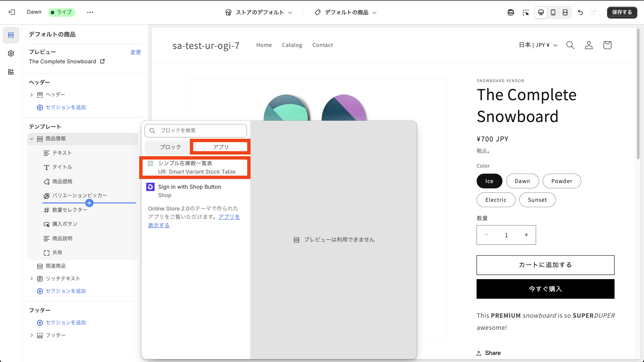Enable the section inspector tool
Viewport: 644px width, 362px height.
click(526, 12)
